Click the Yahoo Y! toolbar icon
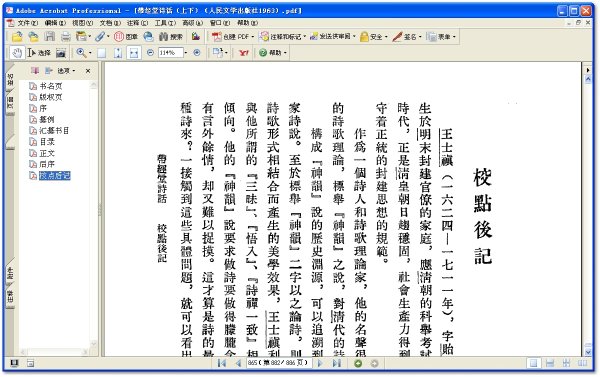Image resolution: width=600 pixels, height=377 pixels. pos(243,53)
